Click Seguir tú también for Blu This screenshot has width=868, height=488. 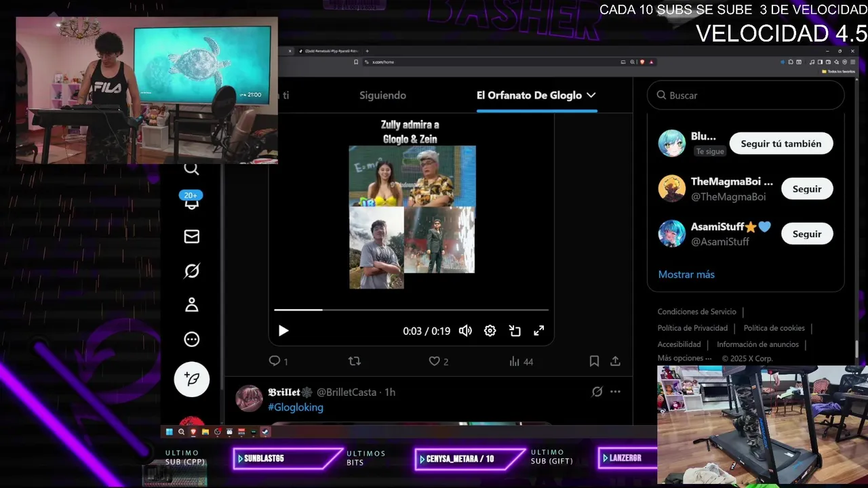click(x=781, y=144)
